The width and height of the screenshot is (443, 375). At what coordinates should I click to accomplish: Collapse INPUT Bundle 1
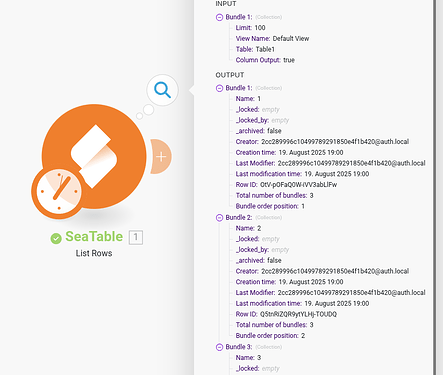pos(219,17)
